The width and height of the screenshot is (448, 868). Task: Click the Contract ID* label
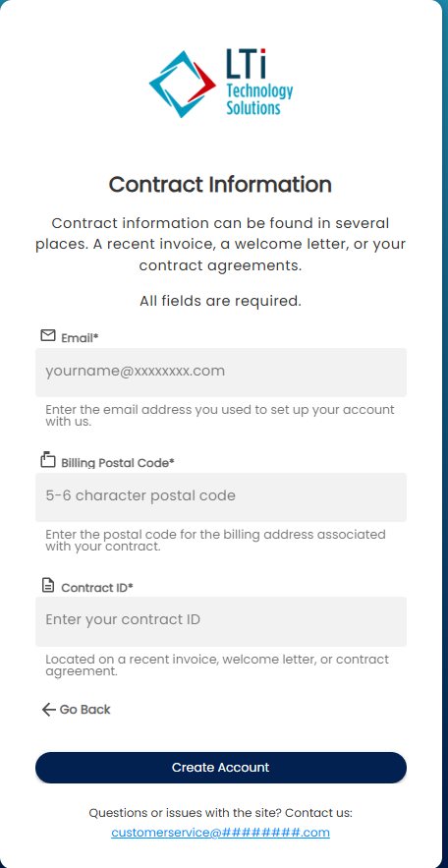[x=97, y=587]
